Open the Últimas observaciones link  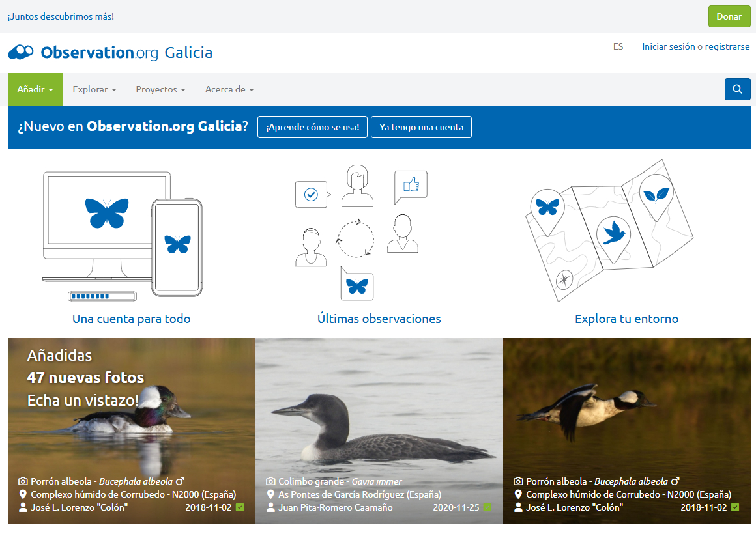tap(379, 319)
